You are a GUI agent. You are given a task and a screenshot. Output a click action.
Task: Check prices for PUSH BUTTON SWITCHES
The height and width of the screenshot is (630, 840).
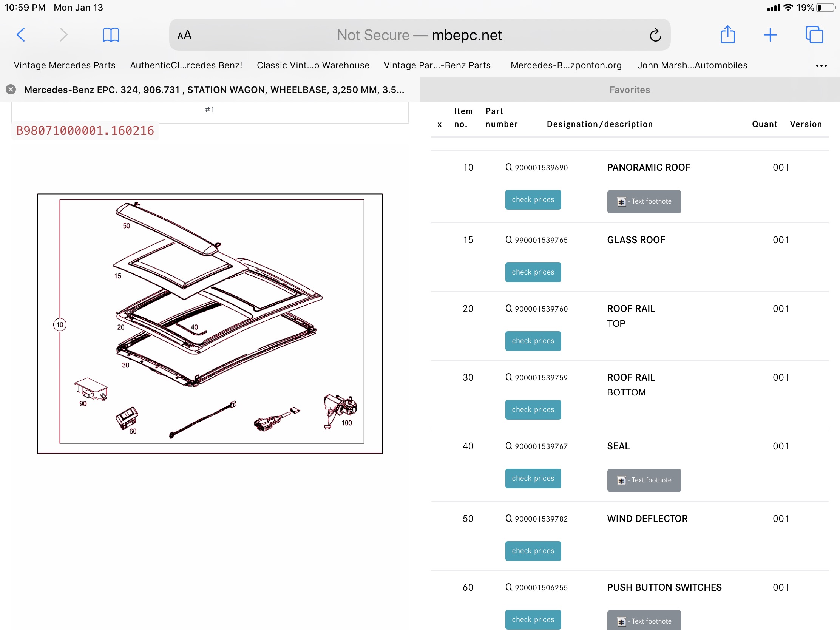pos(533,620)
